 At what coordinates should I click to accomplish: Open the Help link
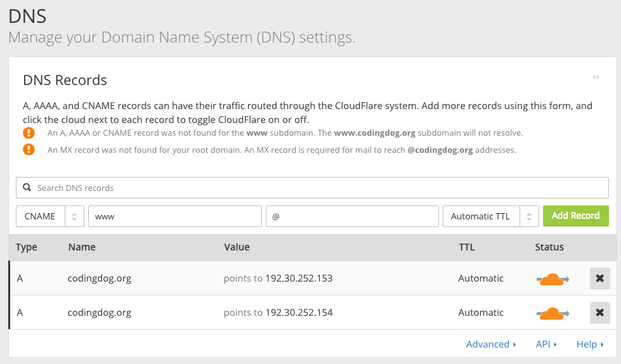coord(590,344)
